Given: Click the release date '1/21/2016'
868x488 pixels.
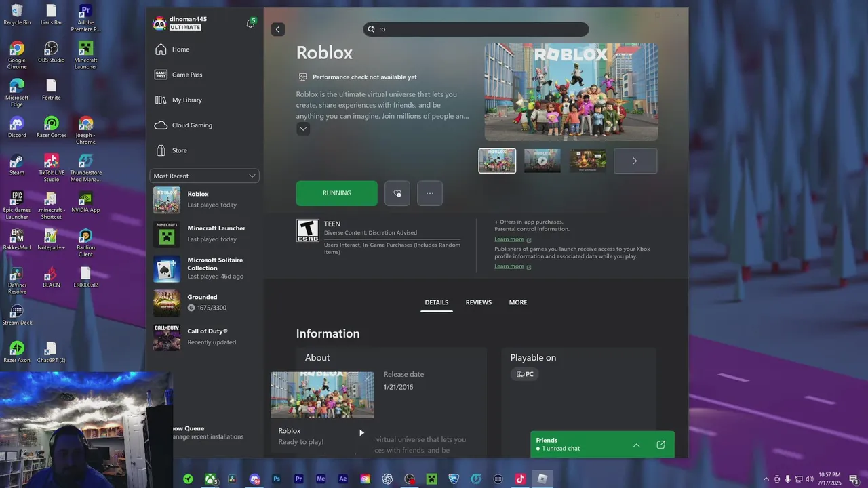Looking at the screenshot, I should tap(398, 387).
